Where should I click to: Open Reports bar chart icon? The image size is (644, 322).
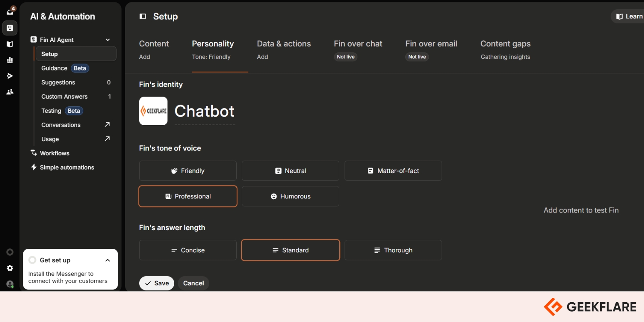10,60
